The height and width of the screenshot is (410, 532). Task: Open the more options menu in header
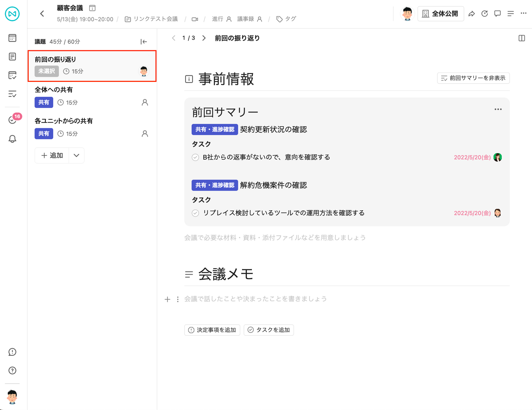click(523, 13)
